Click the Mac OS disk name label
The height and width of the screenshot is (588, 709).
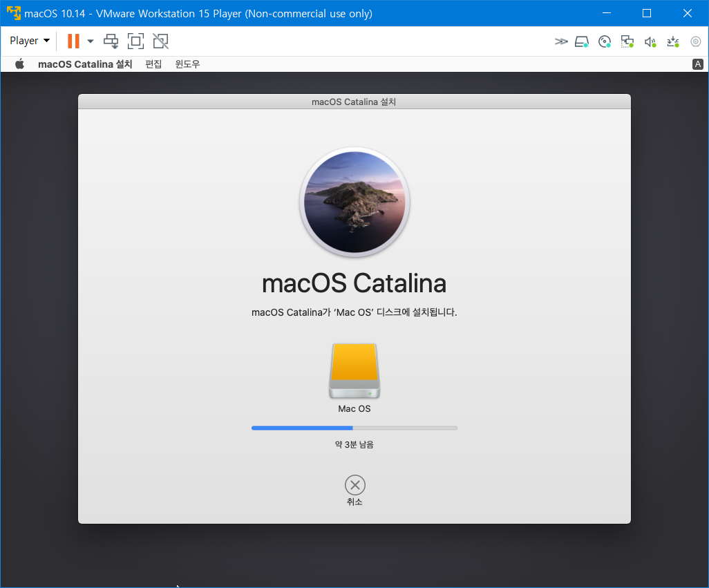tap(354, 408)
